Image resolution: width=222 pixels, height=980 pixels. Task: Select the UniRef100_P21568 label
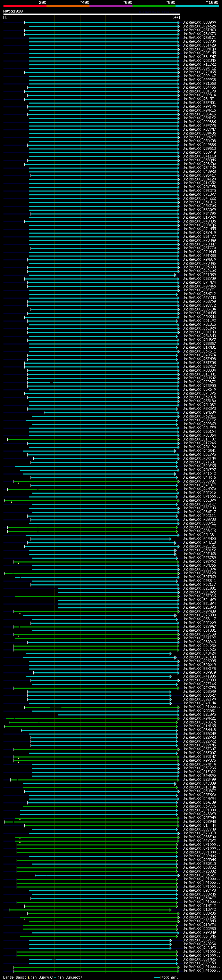tap(199, 83)
